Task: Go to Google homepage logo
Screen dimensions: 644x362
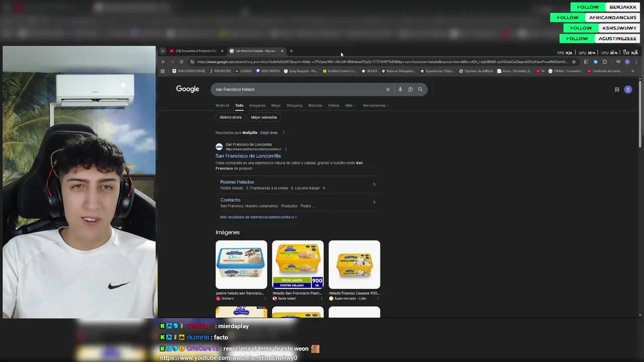Action: coord(188,89)
